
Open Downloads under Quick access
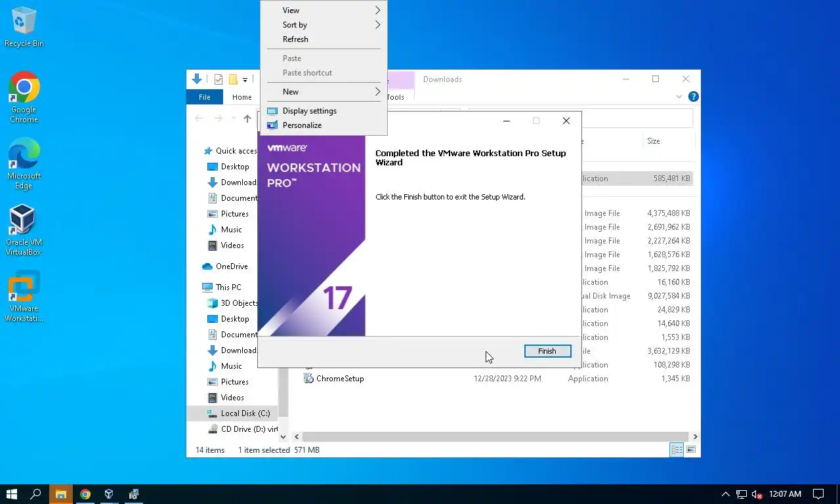(x=232, y=182)
